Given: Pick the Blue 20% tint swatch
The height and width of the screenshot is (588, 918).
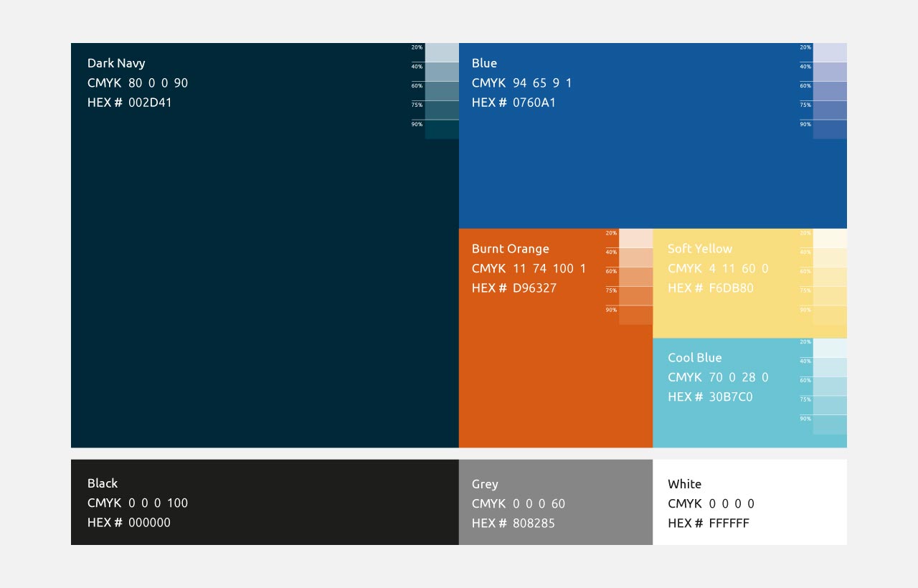Looking at the screenshot, I should pyautogui.click(x=830, y=52).
